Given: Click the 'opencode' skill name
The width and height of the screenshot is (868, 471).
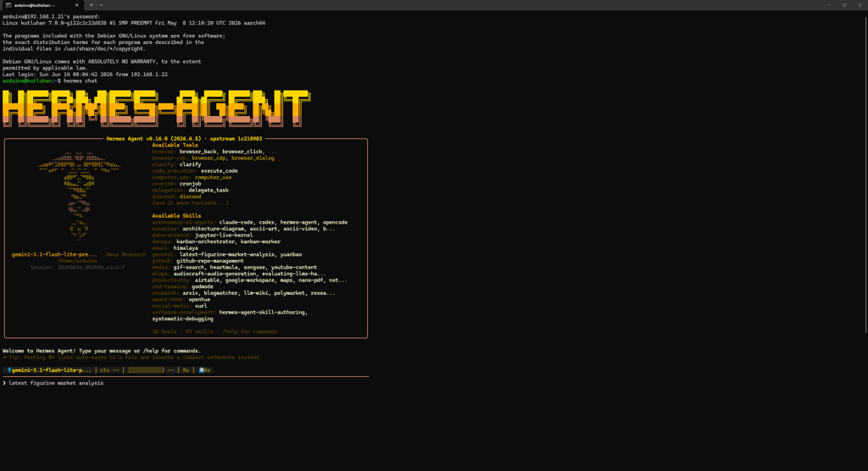Looking at the screenshot, I should [336, 223].
